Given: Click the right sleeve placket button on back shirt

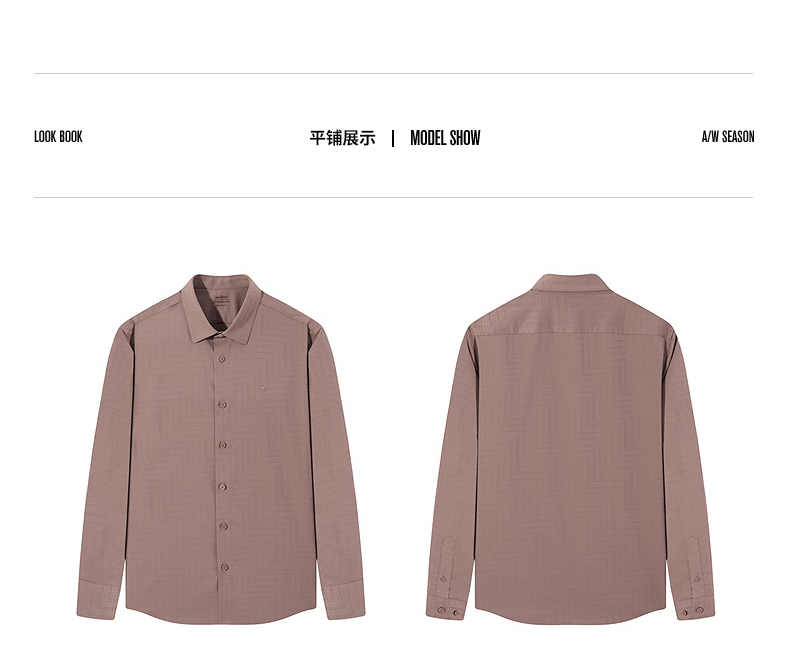Looking at the screenshot, I should (698, 579).
